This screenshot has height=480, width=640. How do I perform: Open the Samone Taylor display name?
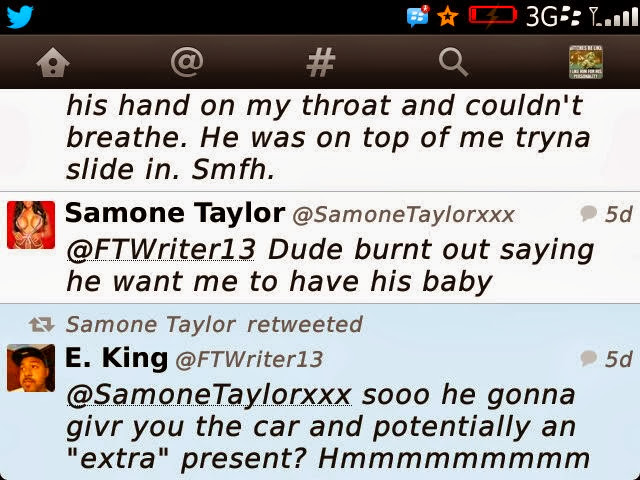point(175,213)
